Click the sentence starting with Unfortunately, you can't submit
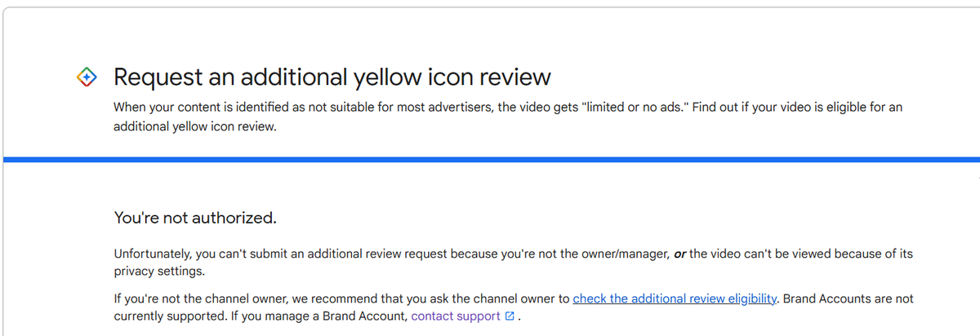Screen dimensions: 980x336 513,262
